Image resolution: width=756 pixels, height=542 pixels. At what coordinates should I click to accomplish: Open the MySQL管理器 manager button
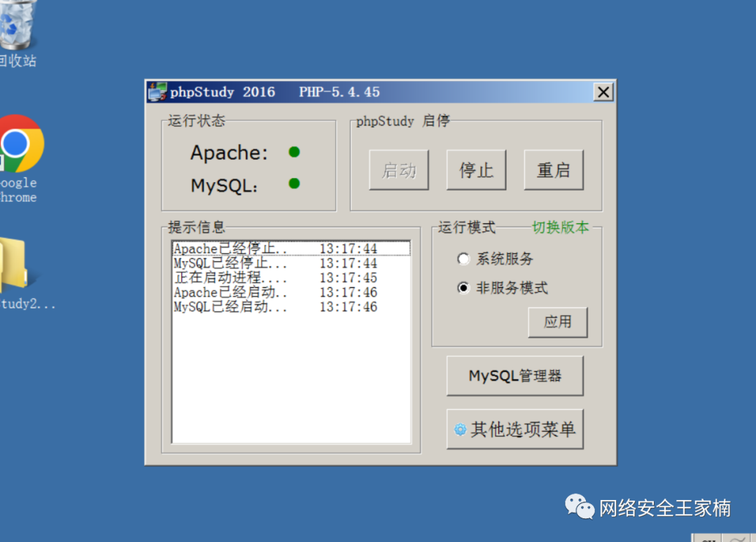pos(515,375)
